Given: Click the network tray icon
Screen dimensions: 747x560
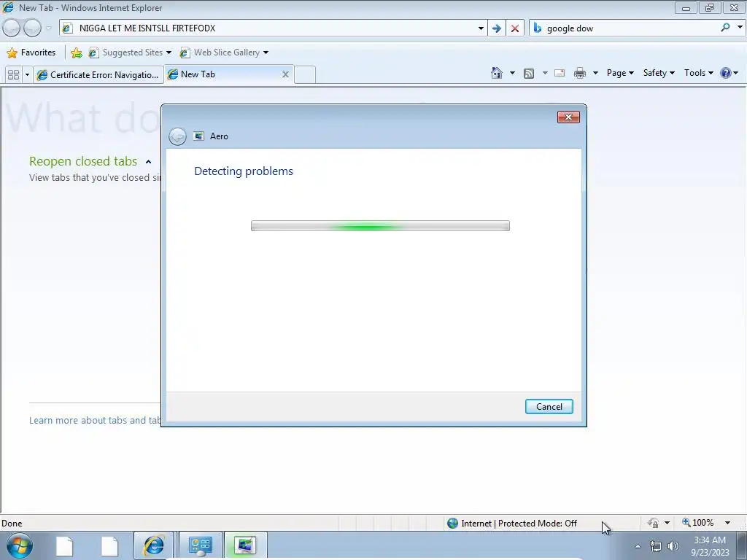Looking at the screenshot, I should coord(656,547).
